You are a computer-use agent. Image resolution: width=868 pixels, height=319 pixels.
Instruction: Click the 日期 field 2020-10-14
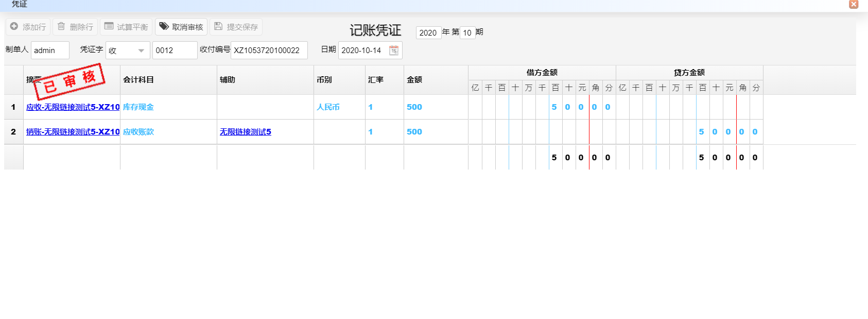[x=370, y=51]
